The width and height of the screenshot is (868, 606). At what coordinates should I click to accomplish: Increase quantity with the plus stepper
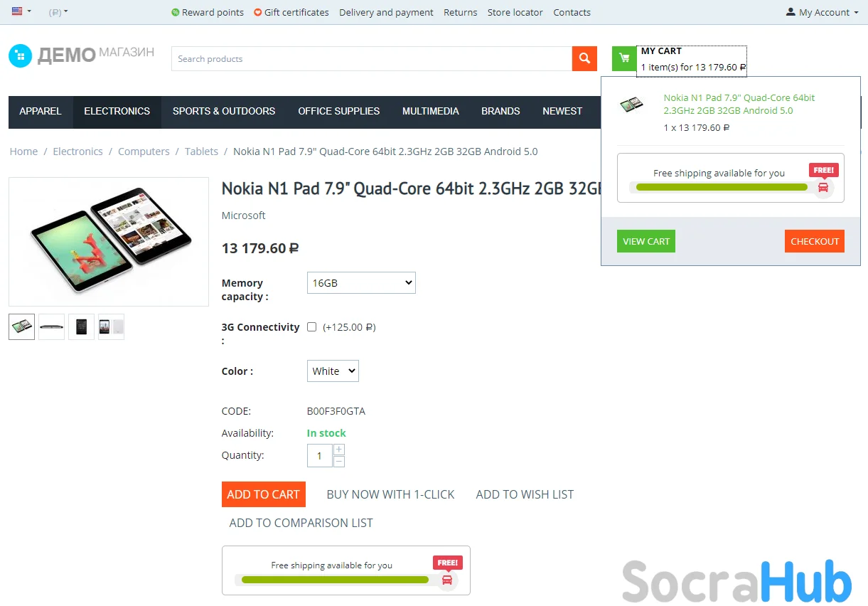(339, 450)
